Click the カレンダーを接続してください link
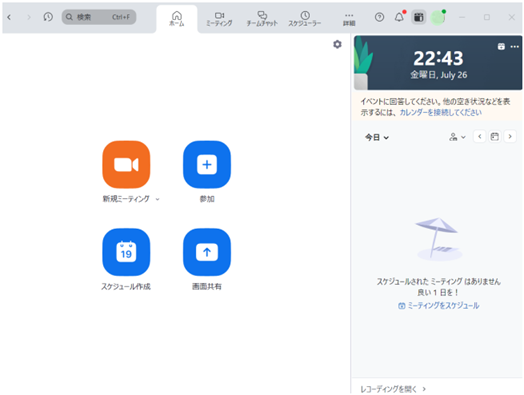The height and width of the screenshot is (395, 524). click(441, 112)
